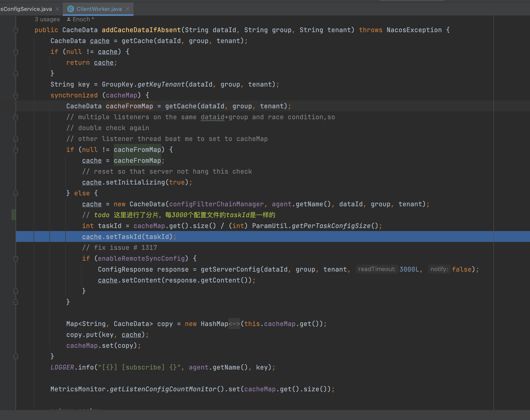Screen dimensions: 530x420
Task: Click the "[{}] [subscribe] {}" log string
Action: point(139,367)
